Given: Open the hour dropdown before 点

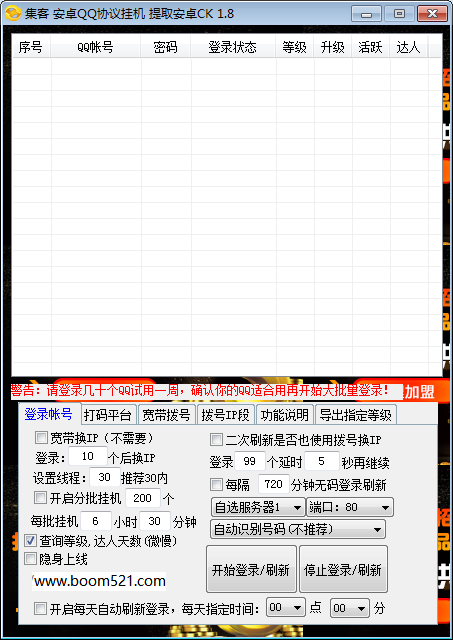Looking at the screenshot, I should [285, 608].
